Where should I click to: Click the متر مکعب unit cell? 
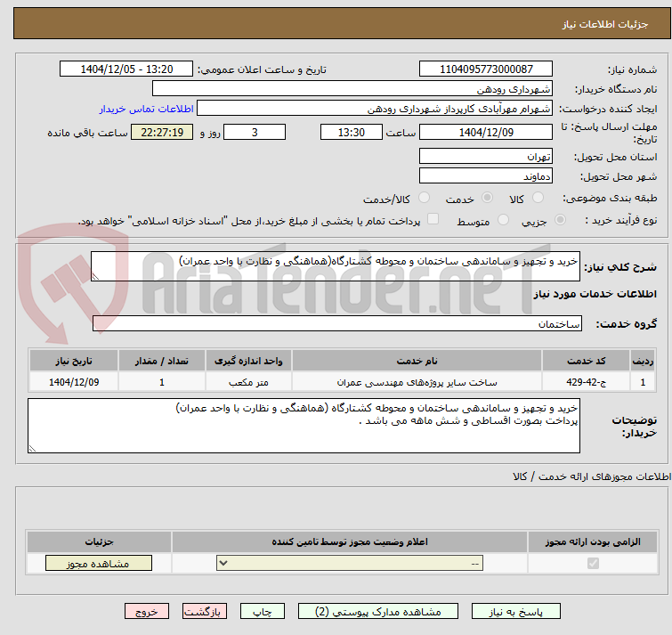point(248,382)
